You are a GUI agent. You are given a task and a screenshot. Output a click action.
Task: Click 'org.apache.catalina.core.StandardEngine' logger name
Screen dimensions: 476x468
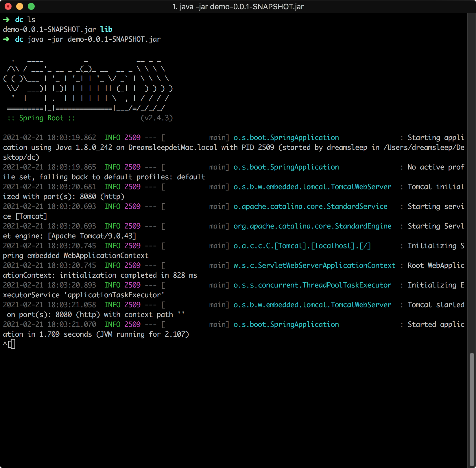pyautogui.click(x=313, y=226)
